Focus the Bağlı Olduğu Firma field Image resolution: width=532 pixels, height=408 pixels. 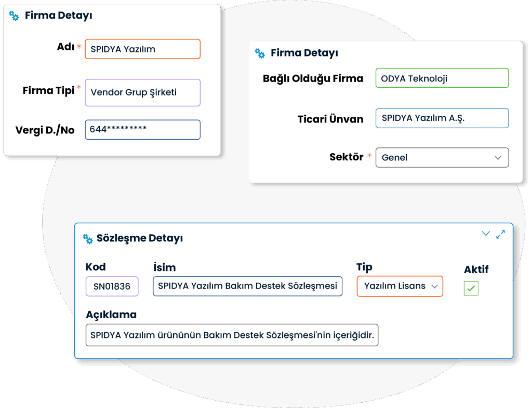[x=442, y=78]
